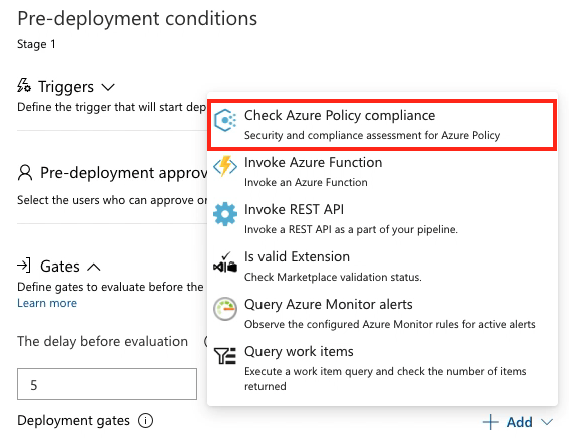Viewport: 569px width, 445px height.
Task: Click 'Observe the configured Azure Monitor rules' description
Action: coord(390,324)
